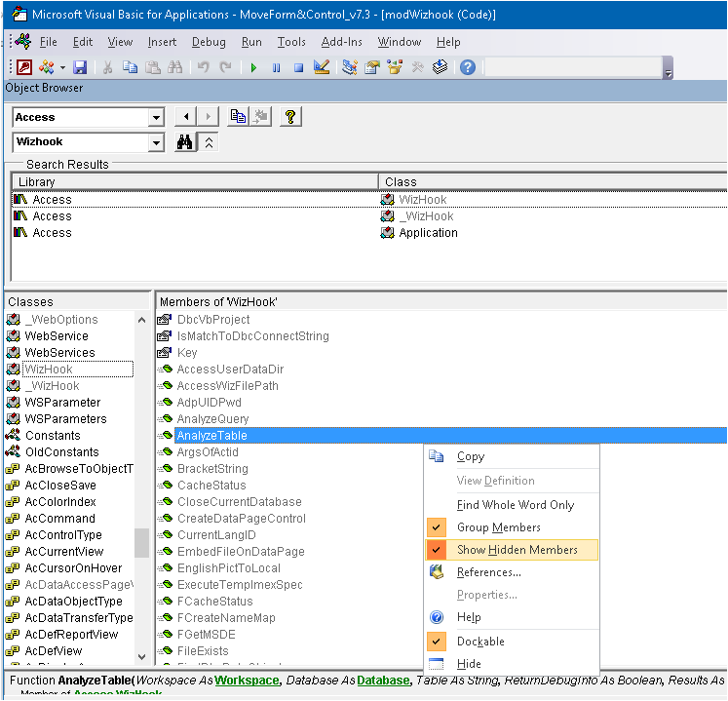728x701 pixels.
Task: Open the Debug menu
Action: [209, 42]
